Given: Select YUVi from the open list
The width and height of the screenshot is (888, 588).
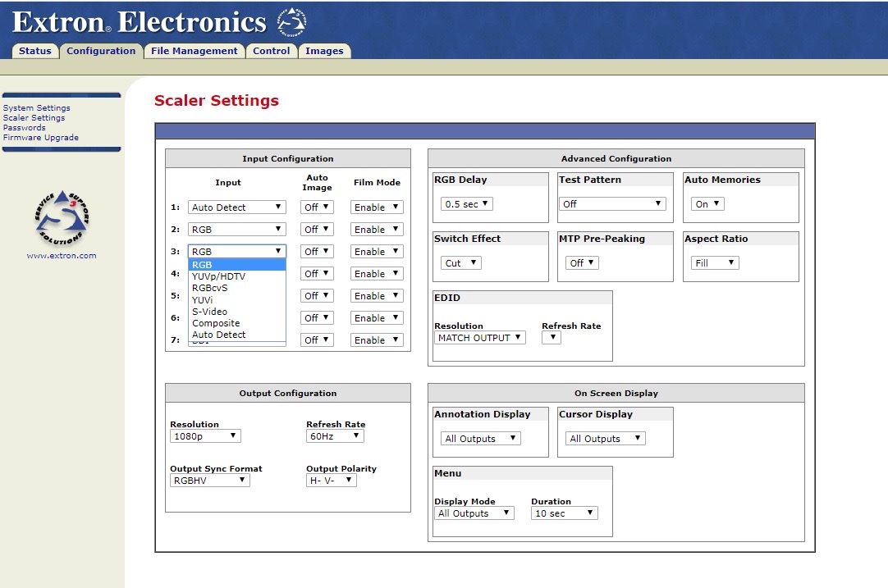Looking at the screenshot, I should [x=236, y=300].
